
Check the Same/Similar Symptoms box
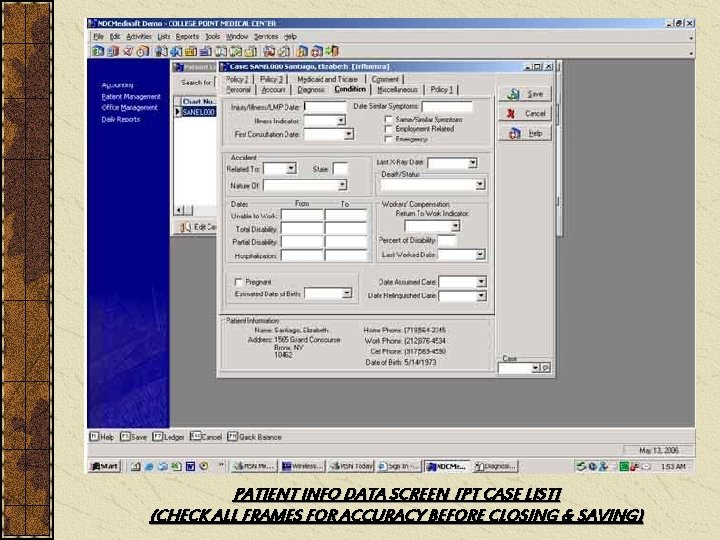pyautogui.click(x=388, y=119)
